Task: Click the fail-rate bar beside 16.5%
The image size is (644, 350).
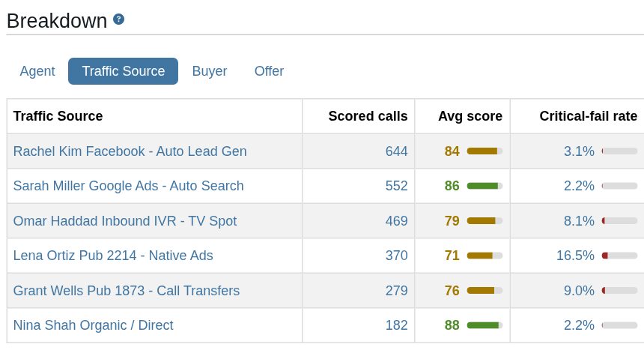Action: 619,256
